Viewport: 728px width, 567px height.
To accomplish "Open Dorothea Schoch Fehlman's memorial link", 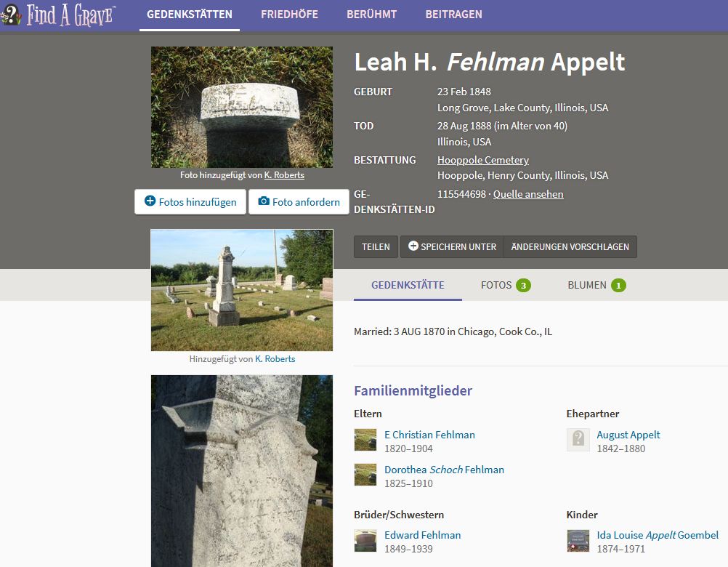I will (444, 470).
